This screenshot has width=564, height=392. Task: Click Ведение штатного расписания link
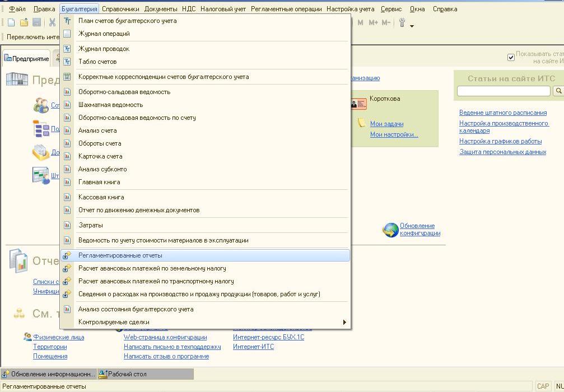[x=502, y=113]
